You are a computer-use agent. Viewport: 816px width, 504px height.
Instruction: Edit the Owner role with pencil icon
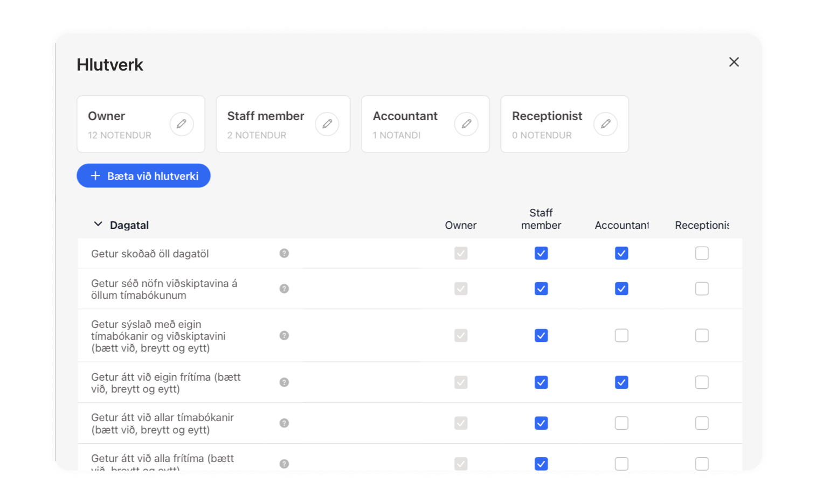tap(182, 124)
